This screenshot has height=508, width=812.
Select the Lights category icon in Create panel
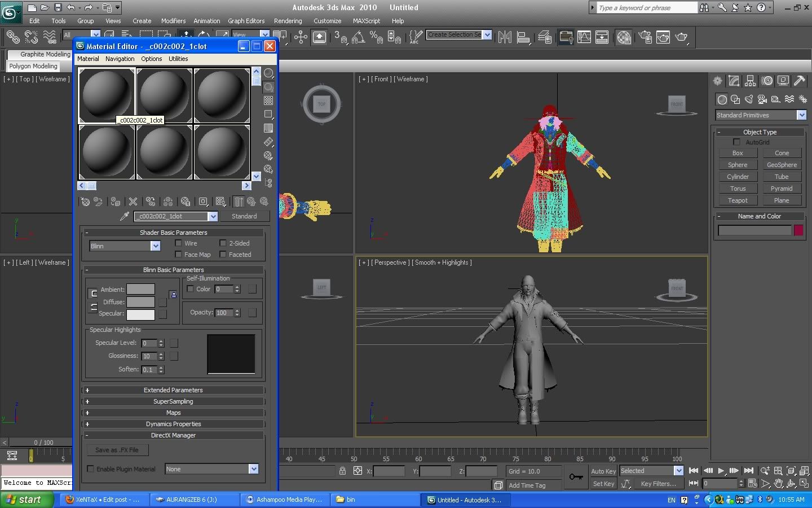[749, 99]
